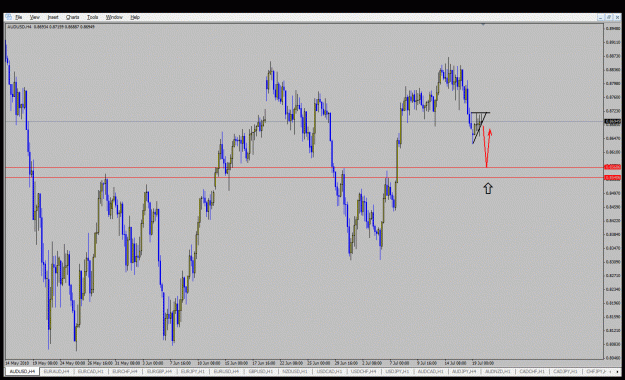Open the EURGBP,H4 chart tab
Viewport: 625px width, 380px height.
point(159,371)
